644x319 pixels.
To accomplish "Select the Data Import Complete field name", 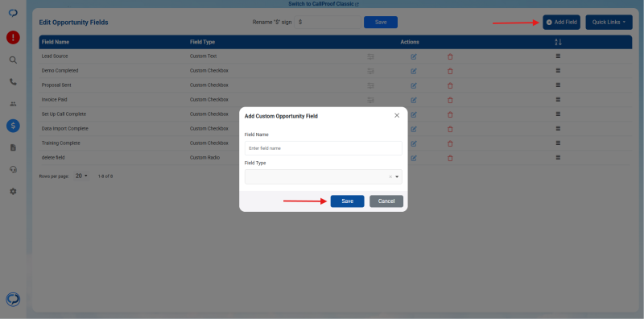I will pos(65,129).
